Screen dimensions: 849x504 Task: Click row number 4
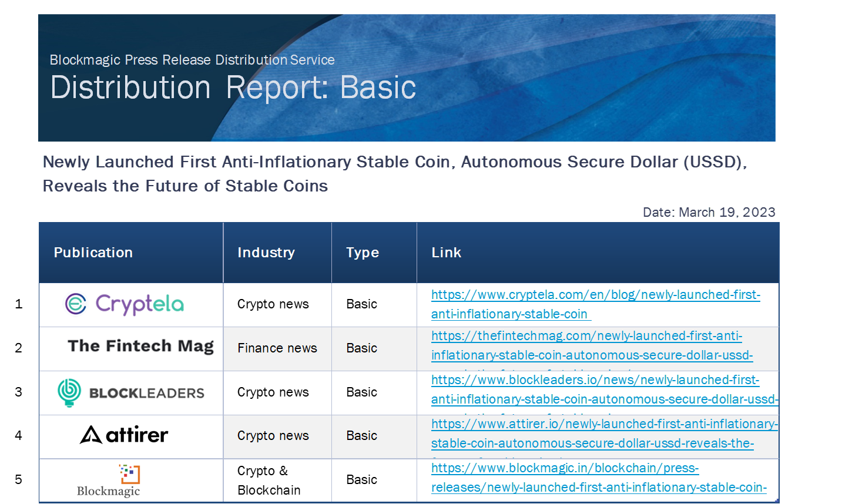tap(19, 435)
